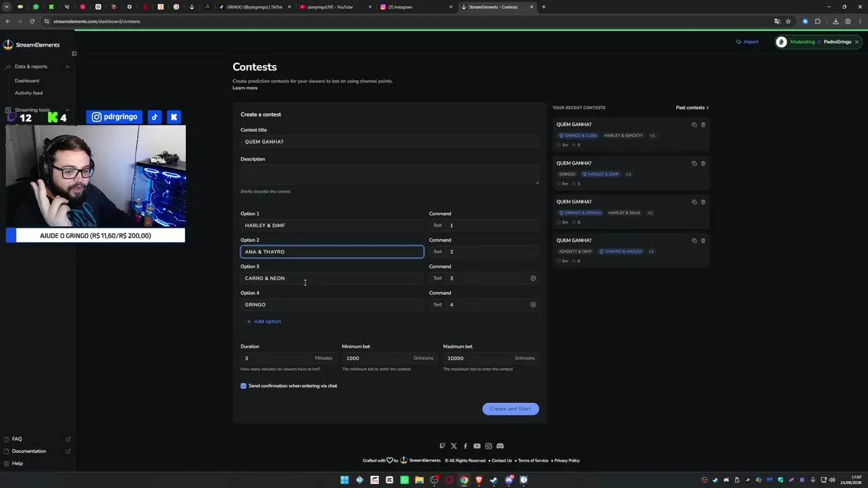868x488 pixels.
Task: Open the FAQ sidebar item
Action: pos(17,439)
